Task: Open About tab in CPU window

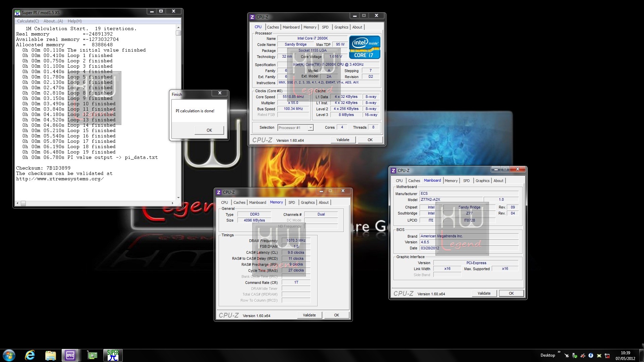Action: coord(357,27)
